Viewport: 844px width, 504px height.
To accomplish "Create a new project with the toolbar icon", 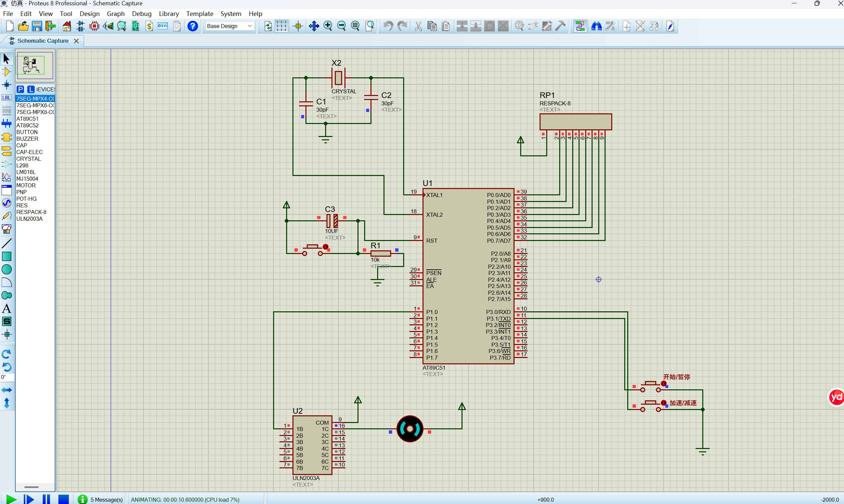I will (x=10, y=26).
